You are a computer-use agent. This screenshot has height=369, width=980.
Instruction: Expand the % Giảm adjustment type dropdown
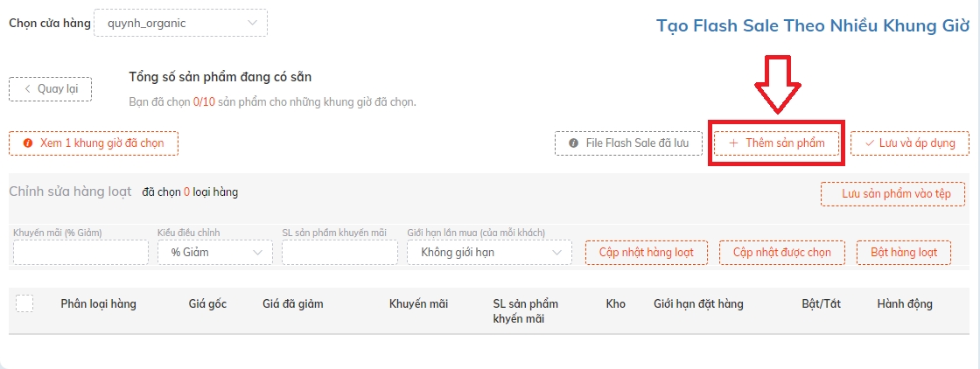[215, 252]
